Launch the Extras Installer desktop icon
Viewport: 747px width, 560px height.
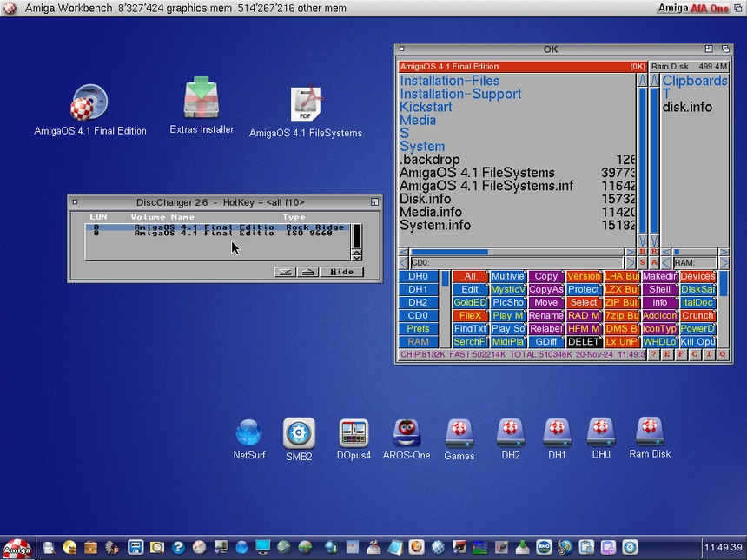201,98
